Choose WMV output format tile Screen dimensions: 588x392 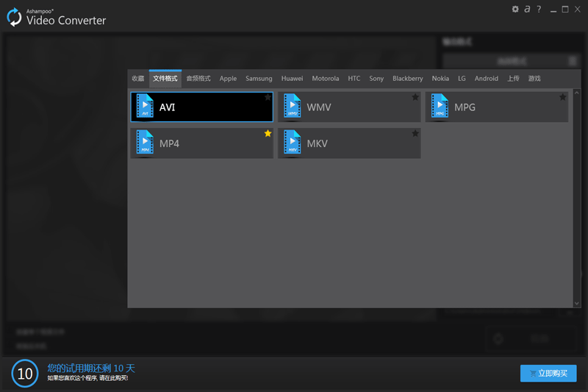point(349,107)
